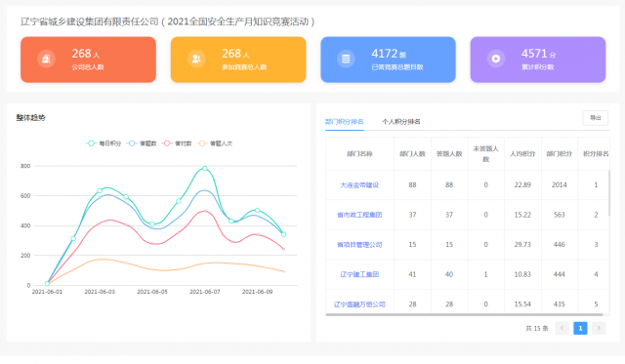
Task: Open the 省市政工程集团 department link
Action: click(x=359, y=215)
